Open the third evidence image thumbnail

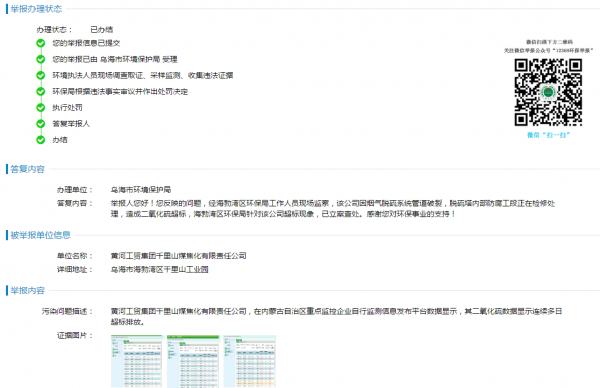(249, 361)
